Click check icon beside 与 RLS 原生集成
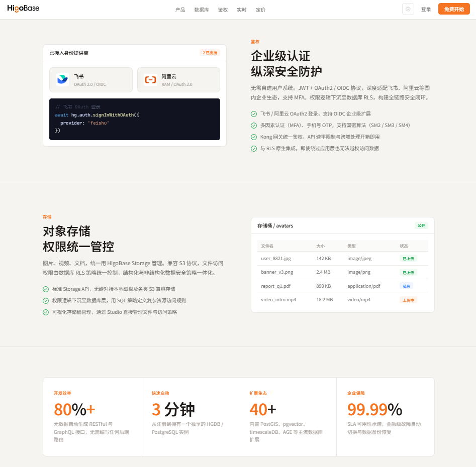Screen dimensions: 476x467 (x=254, y=148)
